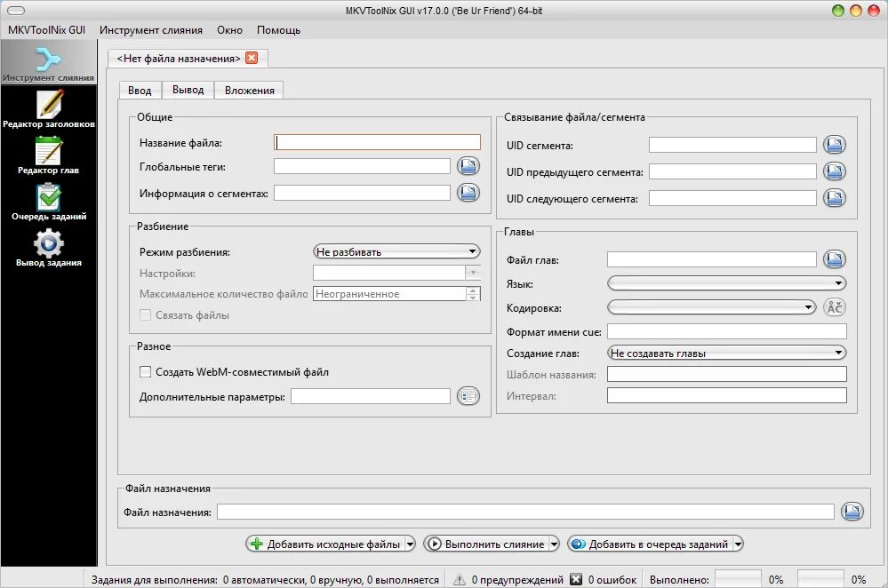Open the Инструмент слияния menu

tap(150, 30)
